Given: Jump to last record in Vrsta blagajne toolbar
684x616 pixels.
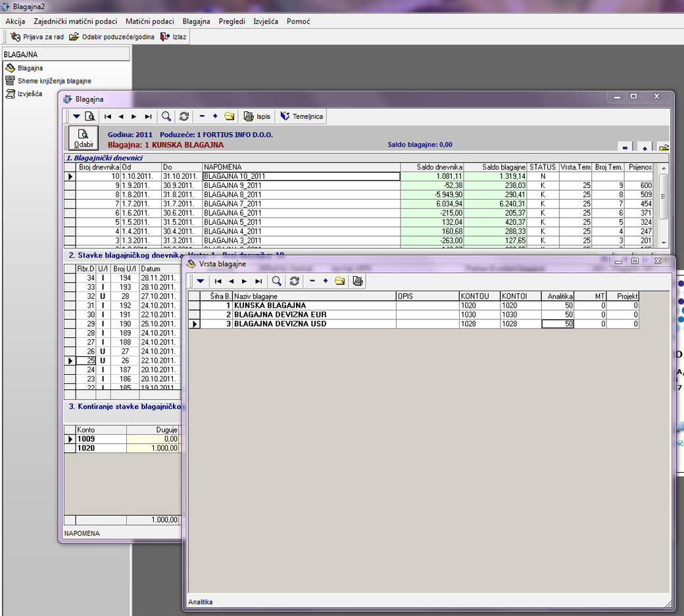Looking at the screenshot, I should [x=258, y=281].
